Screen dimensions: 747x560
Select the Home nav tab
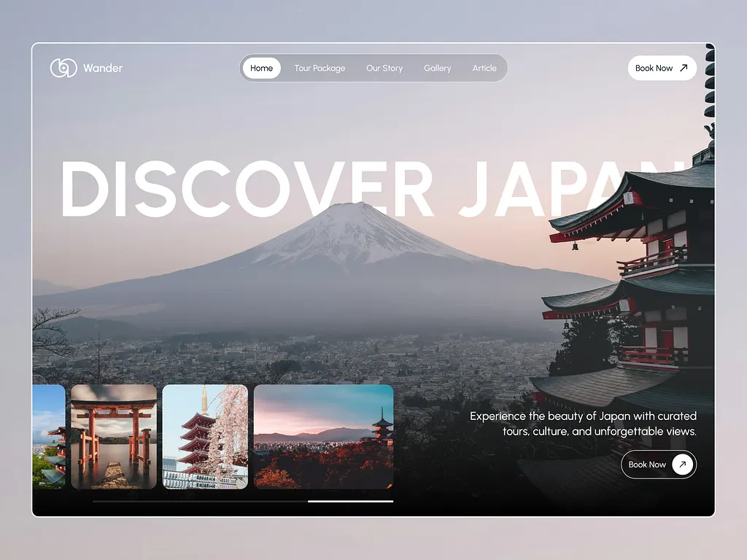[x=262, y=68]
